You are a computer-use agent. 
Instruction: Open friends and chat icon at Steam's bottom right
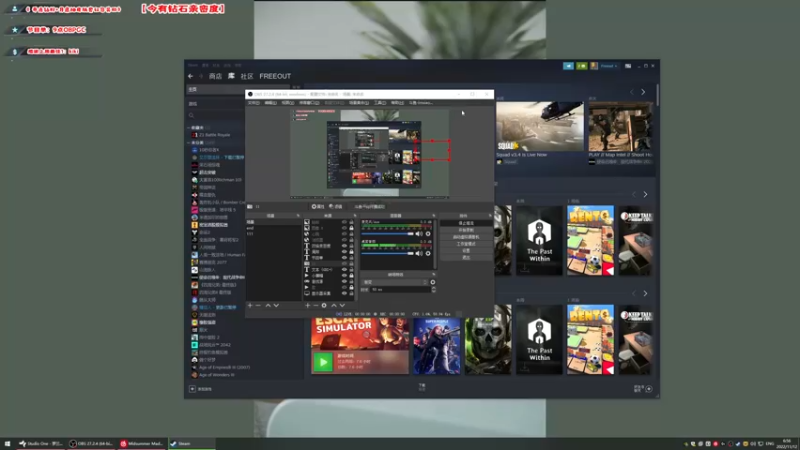coord(649,389)
